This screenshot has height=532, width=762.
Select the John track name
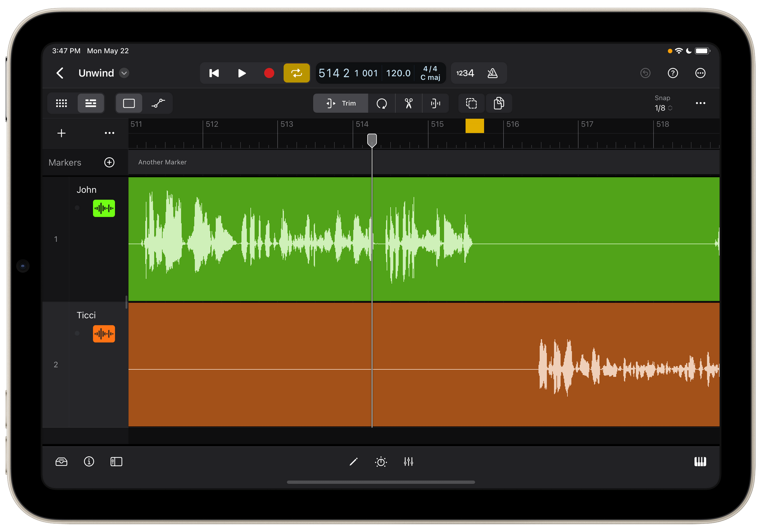pyautogui.click(x=86, y=190)
